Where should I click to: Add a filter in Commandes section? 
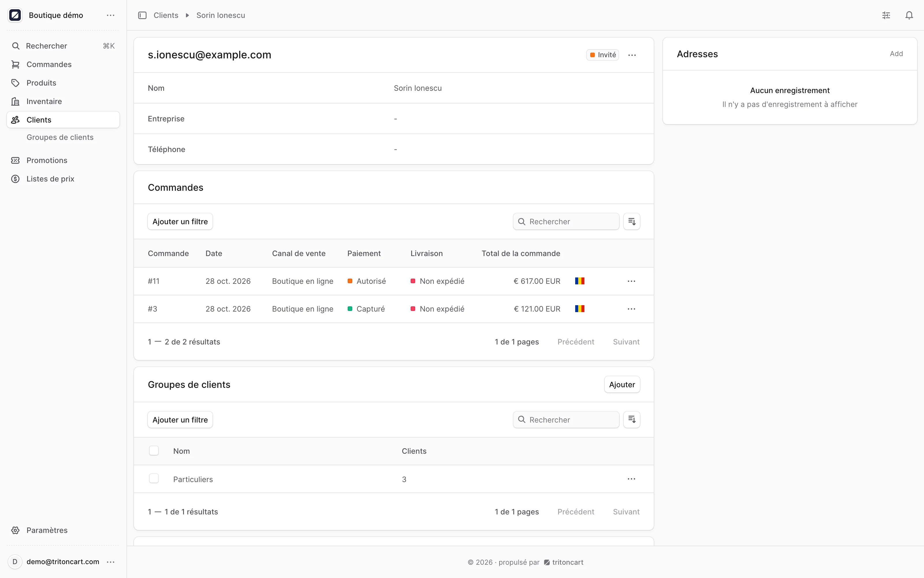180,221
